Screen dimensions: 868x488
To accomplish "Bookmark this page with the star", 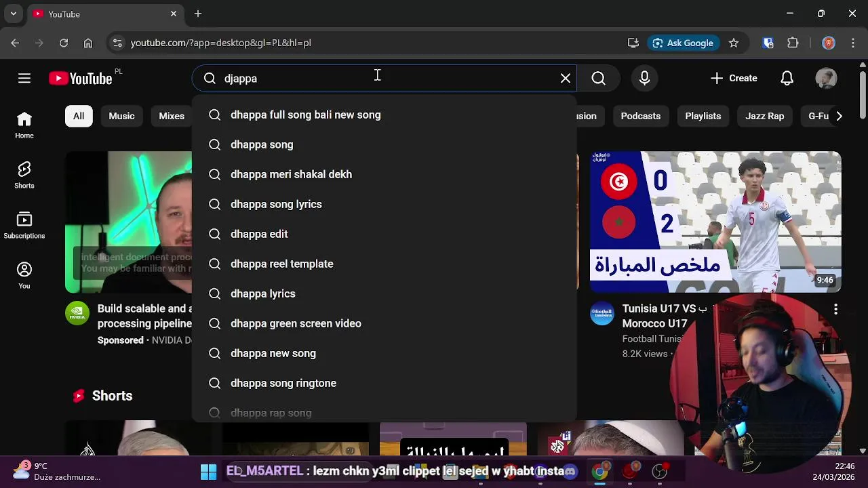I will (x=734, y=43).
